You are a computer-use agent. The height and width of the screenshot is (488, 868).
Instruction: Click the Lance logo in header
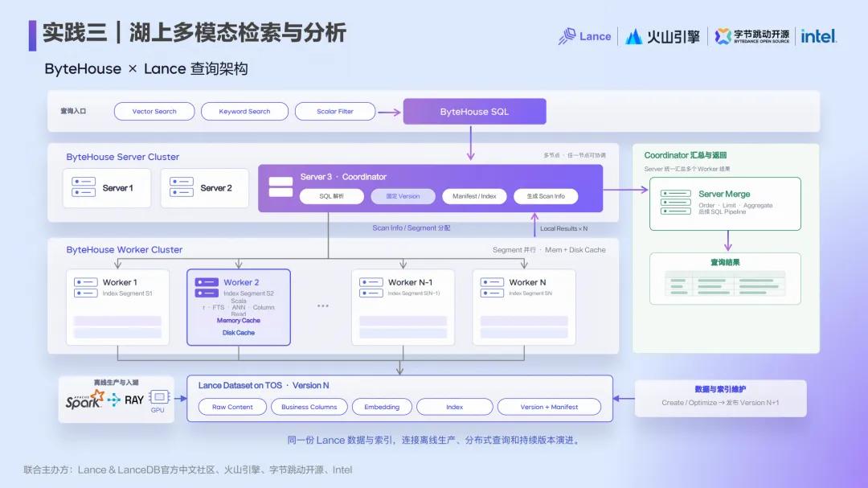(x=584, y=36)
